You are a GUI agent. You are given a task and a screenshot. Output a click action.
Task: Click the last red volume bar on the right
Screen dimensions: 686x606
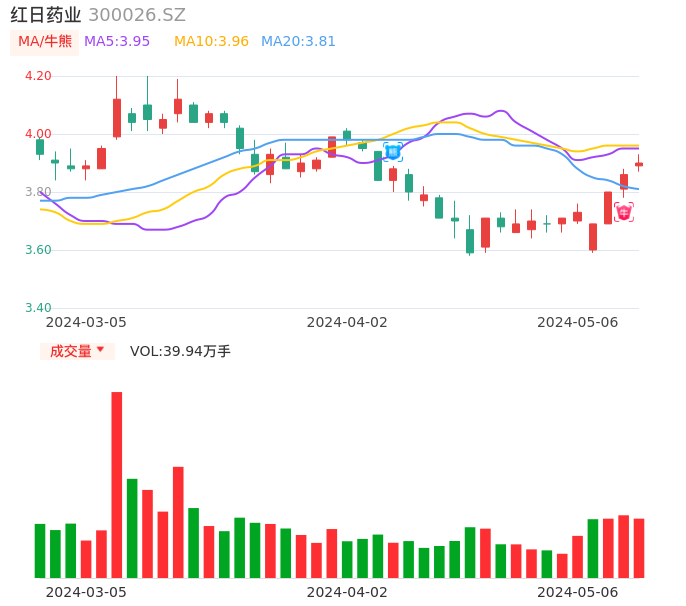click(x=639, y=547)
